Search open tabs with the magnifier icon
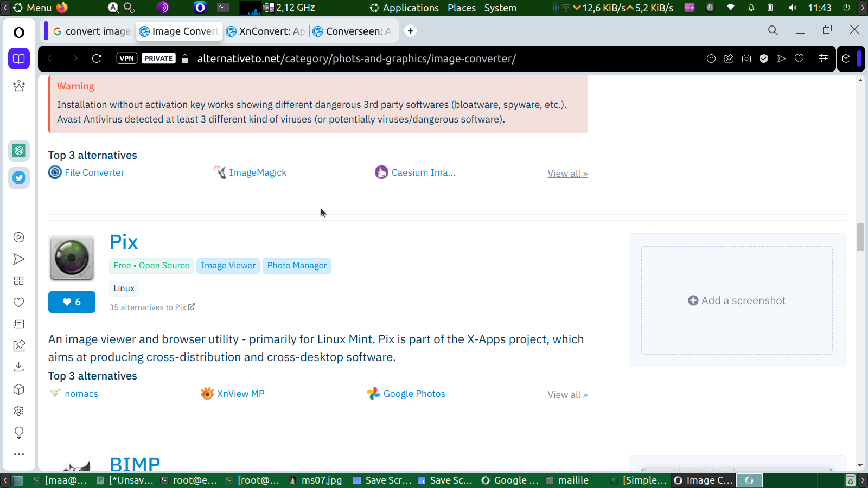The width and height of the screenshot is (868, 488). tap(773, 30)
